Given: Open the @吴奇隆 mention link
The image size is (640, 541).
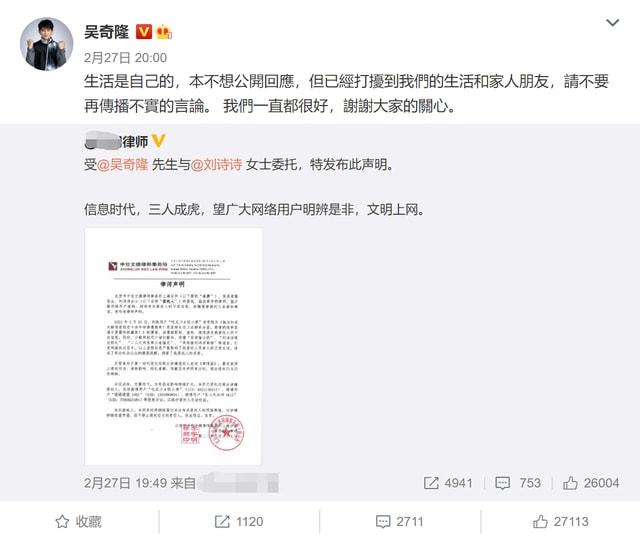Looking at the screenshot, I should tap(123, 165).
